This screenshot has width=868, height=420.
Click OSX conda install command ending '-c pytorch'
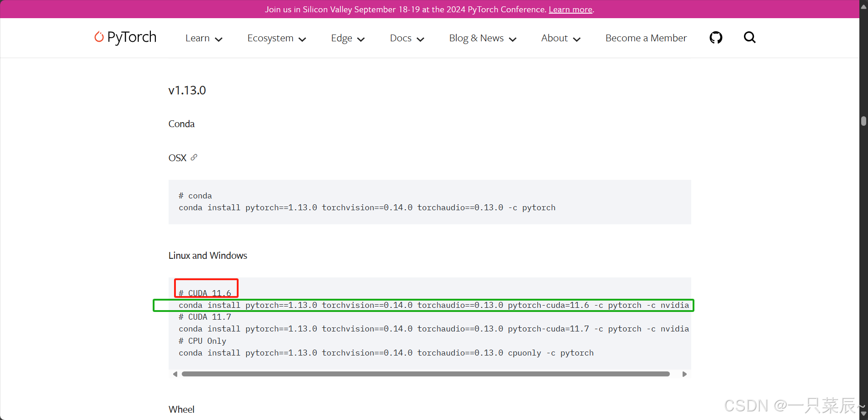pyautogui.click(x=367, y=208)
